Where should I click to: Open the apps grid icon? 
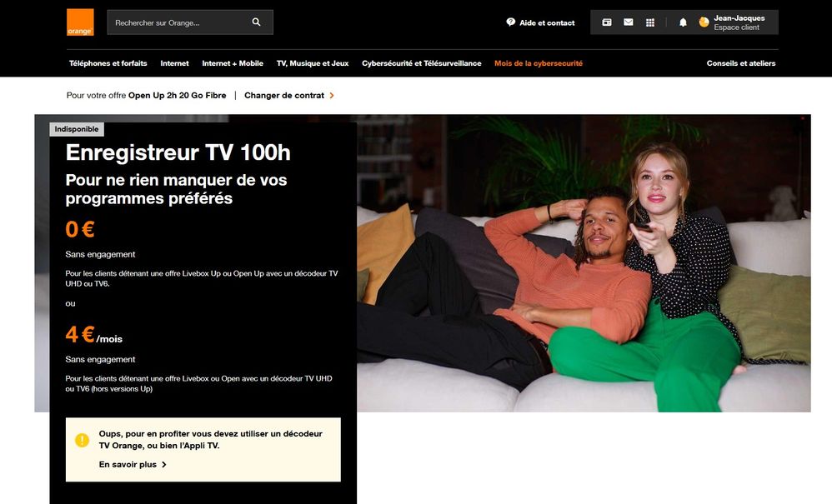tap(650, 22)
